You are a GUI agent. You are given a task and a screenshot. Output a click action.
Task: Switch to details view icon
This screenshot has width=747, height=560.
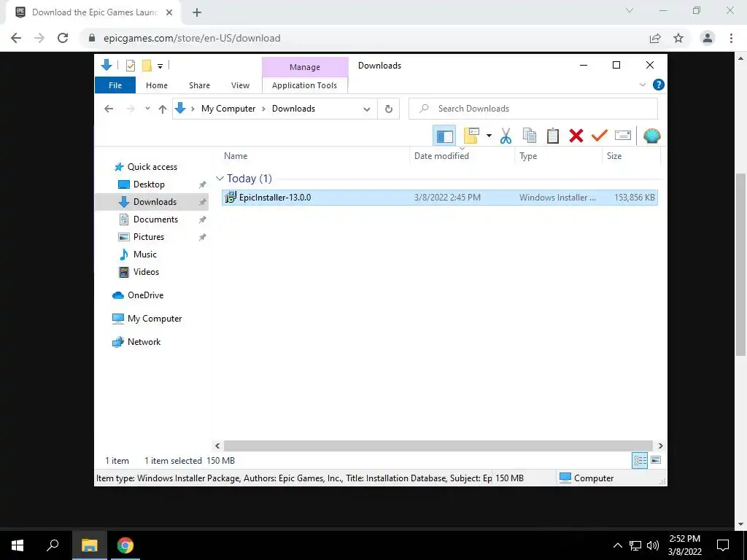[x=640, y=460]
